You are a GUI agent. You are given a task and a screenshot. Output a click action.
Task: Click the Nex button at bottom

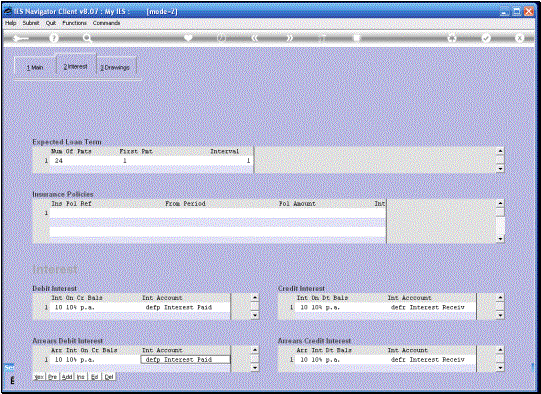(39, 377)
